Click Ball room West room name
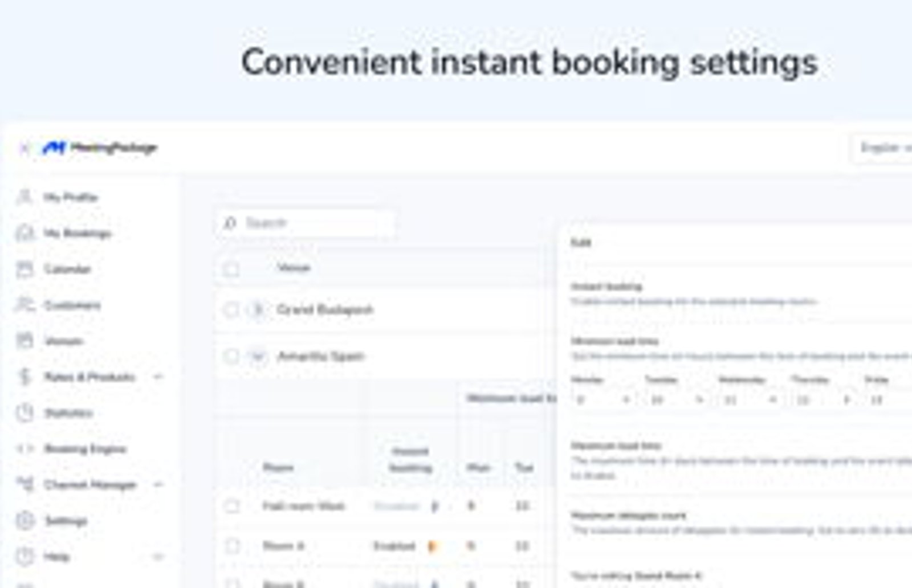 304,506
